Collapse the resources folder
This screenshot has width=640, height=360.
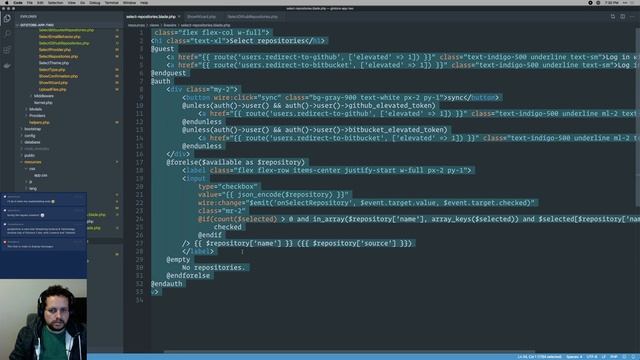click(33, 162)
